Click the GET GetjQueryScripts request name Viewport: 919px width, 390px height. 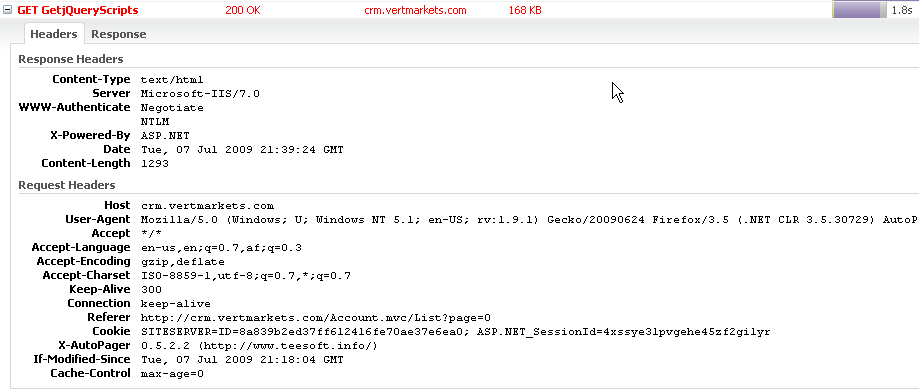point(78,10)
